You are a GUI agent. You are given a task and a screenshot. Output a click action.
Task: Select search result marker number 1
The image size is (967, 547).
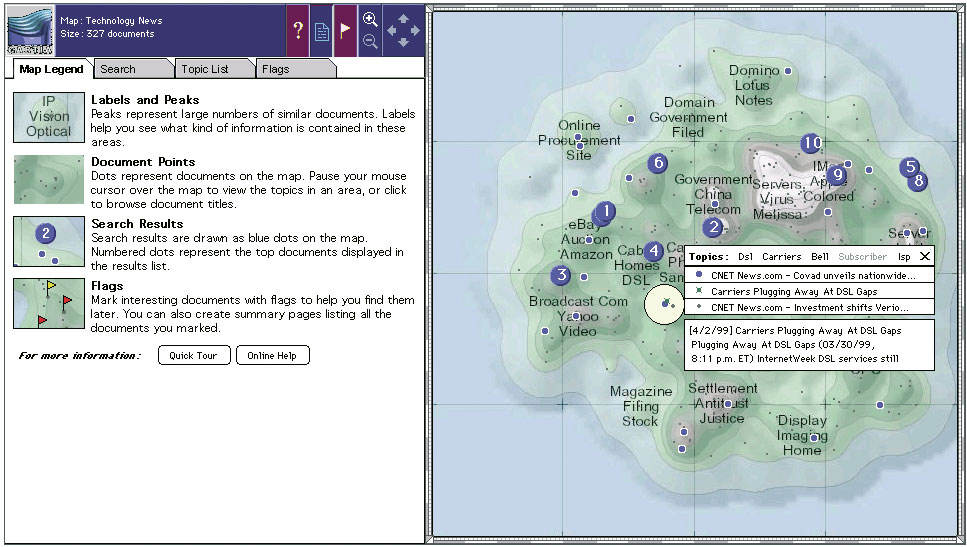click(x=606, y=212)
